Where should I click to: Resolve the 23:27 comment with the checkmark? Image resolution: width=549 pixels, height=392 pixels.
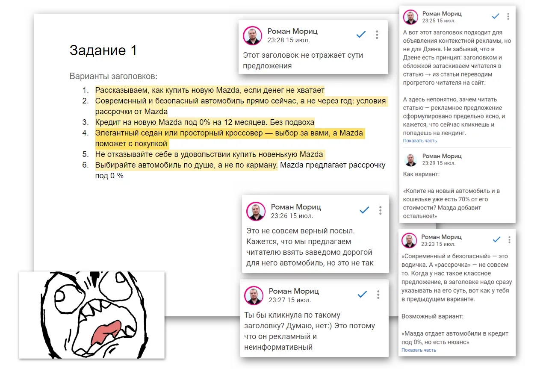[x=362, y=294]
